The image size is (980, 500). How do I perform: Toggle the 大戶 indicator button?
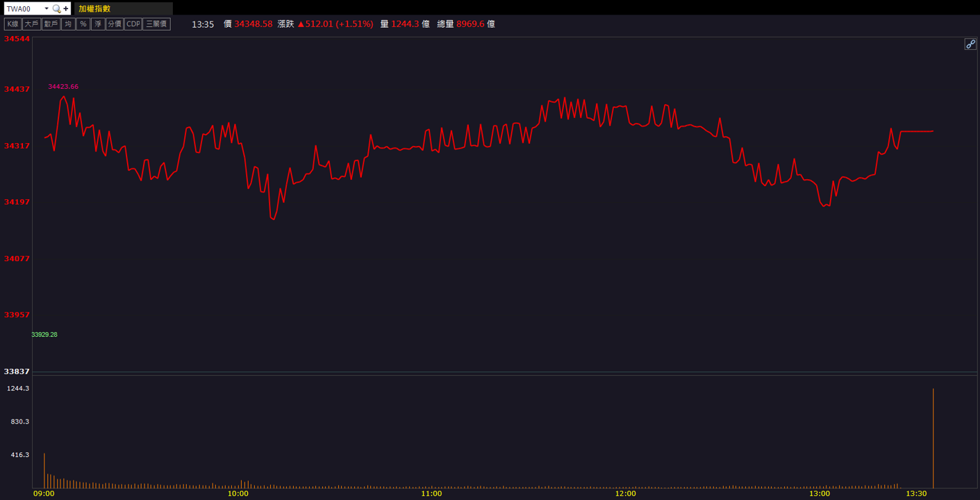31,24
